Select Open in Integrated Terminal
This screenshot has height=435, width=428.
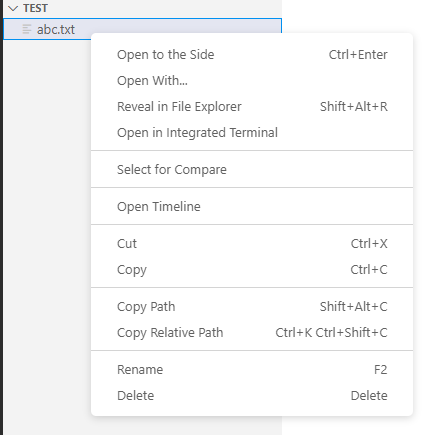(x=252, y=133)
